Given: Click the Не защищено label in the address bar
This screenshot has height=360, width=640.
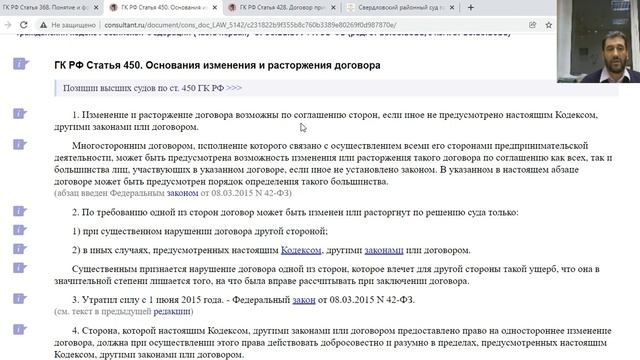Looking at the screenshot, I should click(73, 25).
